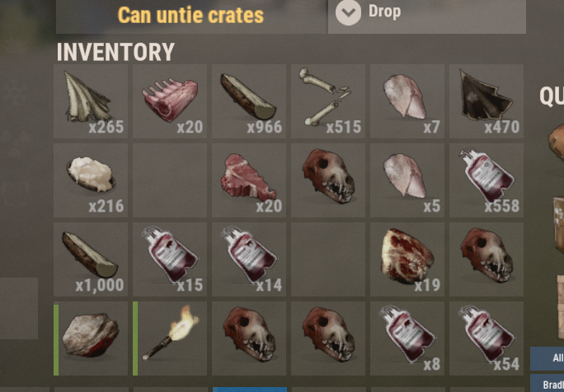The width and height of the screenshot is (564, 392).
Task: Pick the blood bag stack x14
Action: (249, 259)
